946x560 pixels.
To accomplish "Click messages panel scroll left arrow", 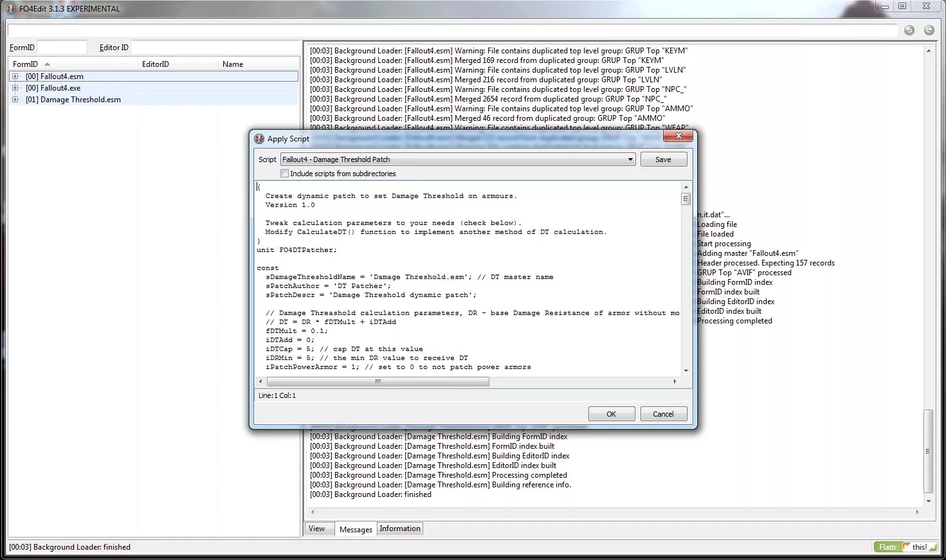I will point(313,512).
